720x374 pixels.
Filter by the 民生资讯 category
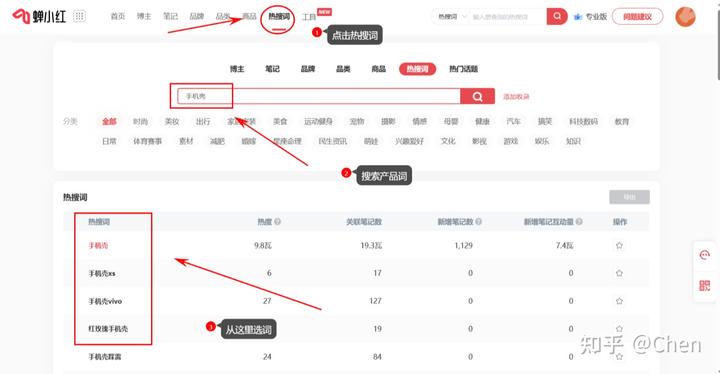pyautogui.click(x=332, y=142)
